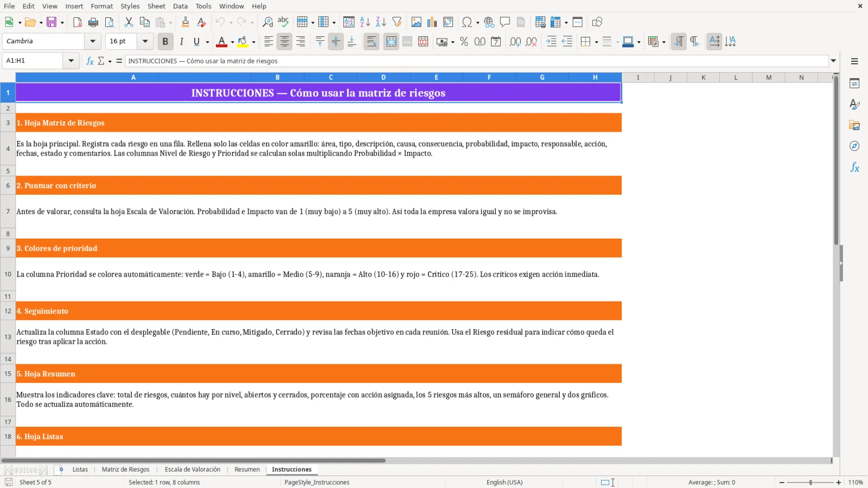Image resolution: width=868 pixels, height=488 pixels.
Task: Click the Spelling check icon
Action: (283, 22)
